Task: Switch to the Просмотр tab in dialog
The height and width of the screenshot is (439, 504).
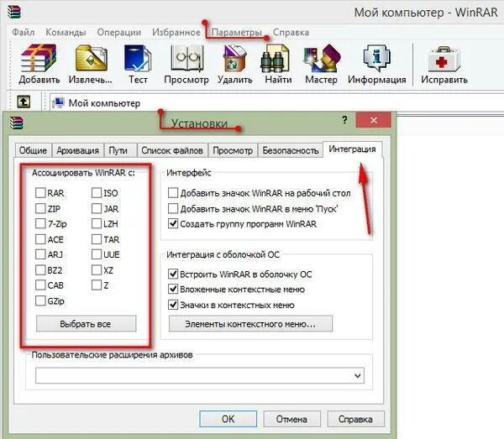Action: (233, 150)
